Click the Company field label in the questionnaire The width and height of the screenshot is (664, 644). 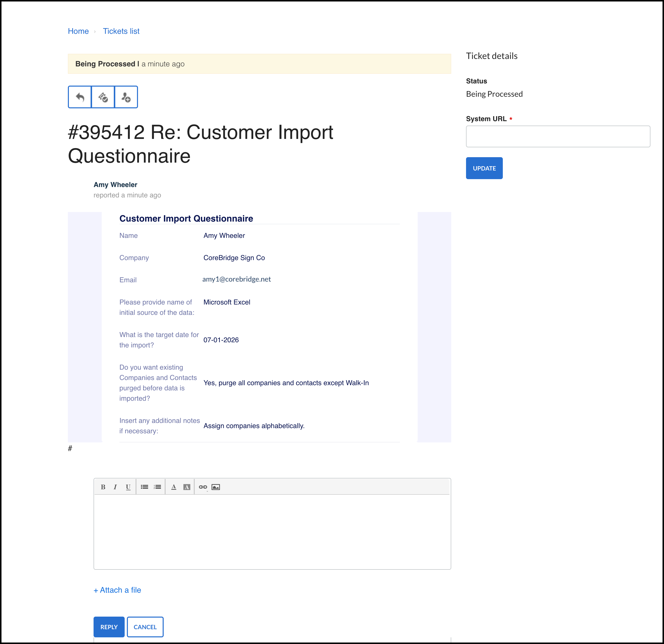click(x=134, y=258)
